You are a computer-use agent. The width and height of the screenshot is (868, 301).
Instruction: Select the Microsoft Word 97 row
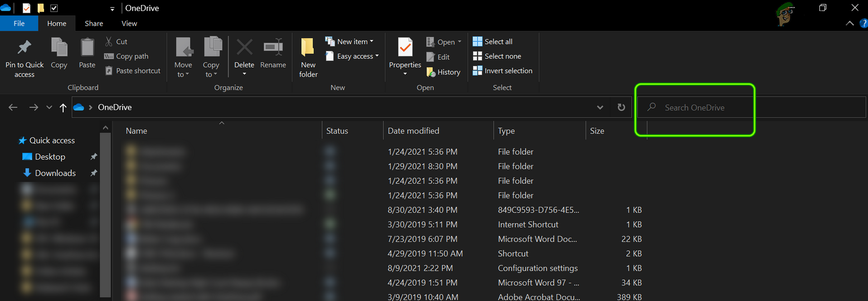click(384, 282)
